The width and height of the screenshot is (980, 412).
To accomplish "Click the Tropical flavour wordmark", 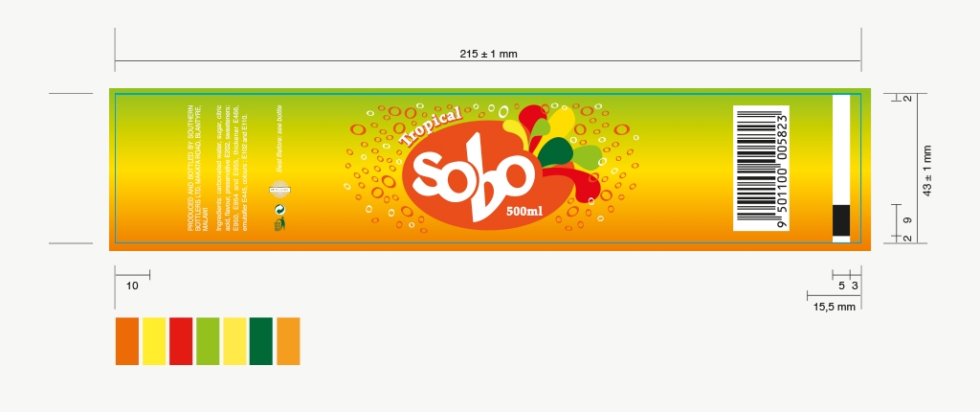I will coord(431,126).
